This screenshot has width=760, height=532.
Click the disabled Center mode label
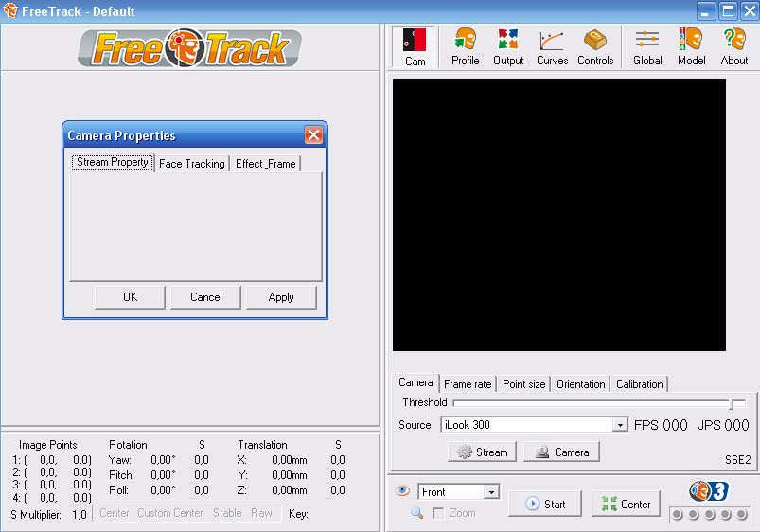click(x=115, y=513)
